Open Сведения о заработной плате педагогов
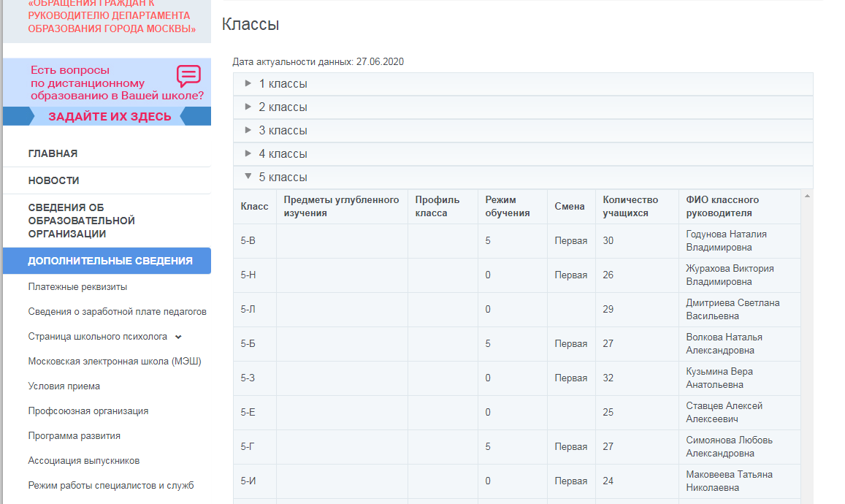 point(117,312)
